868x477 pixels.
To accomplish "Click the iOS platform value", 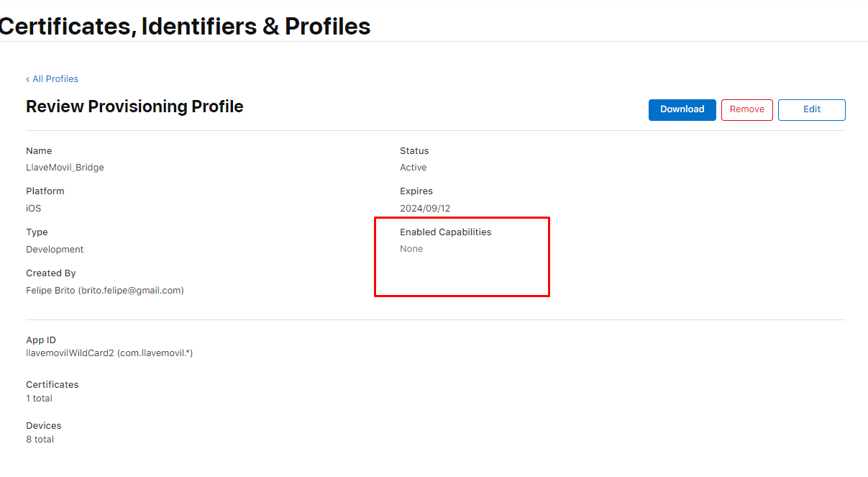I will coord(34,209).
